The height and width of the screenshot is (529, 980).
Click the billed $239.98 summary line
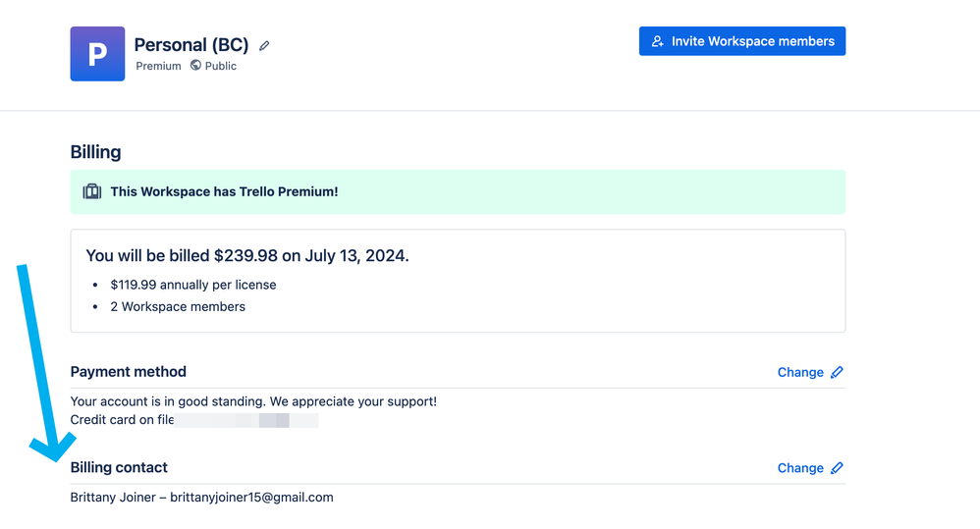click(247, 255)
